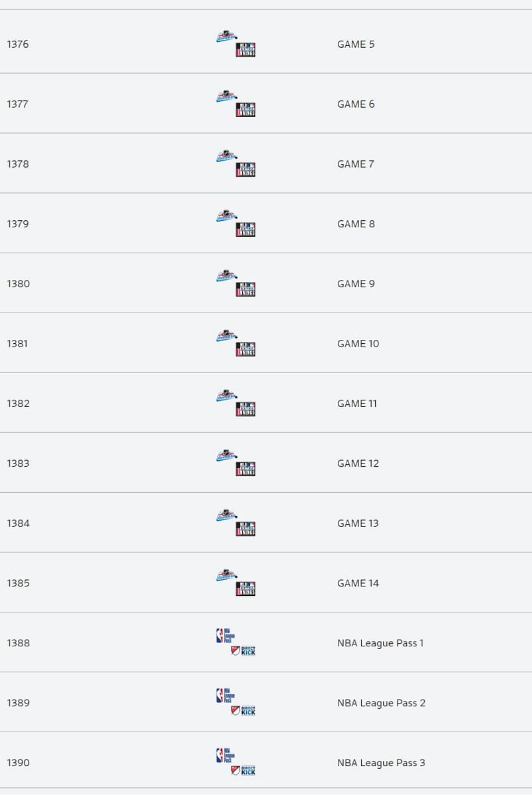Image resolution: width=532 pixels, height=798 pixels.
Task: Click the NBA League Pass 3 label
Action: [381, 763]
